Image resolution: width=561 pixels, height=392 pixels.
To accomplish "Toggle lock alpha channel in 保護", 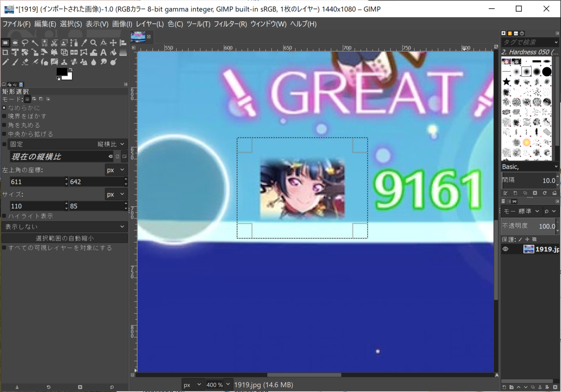I will tap(534, 239).
